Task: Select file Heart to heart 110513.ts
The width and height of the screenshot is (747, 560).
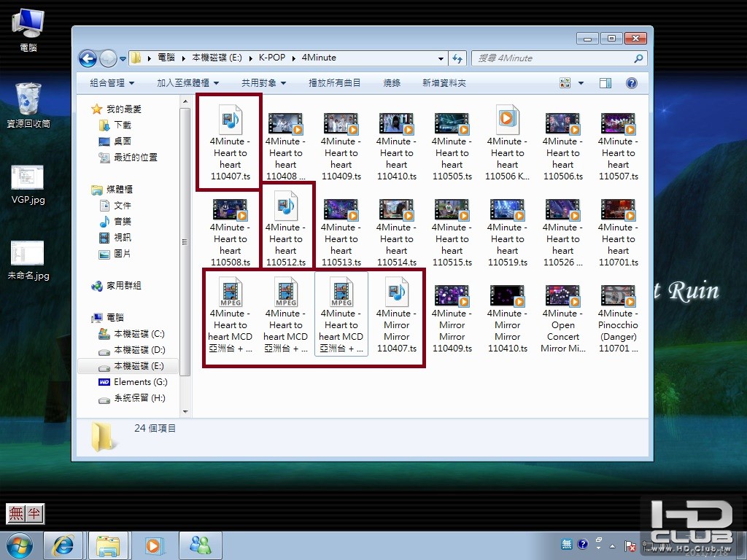Action: tap(341, 233)
